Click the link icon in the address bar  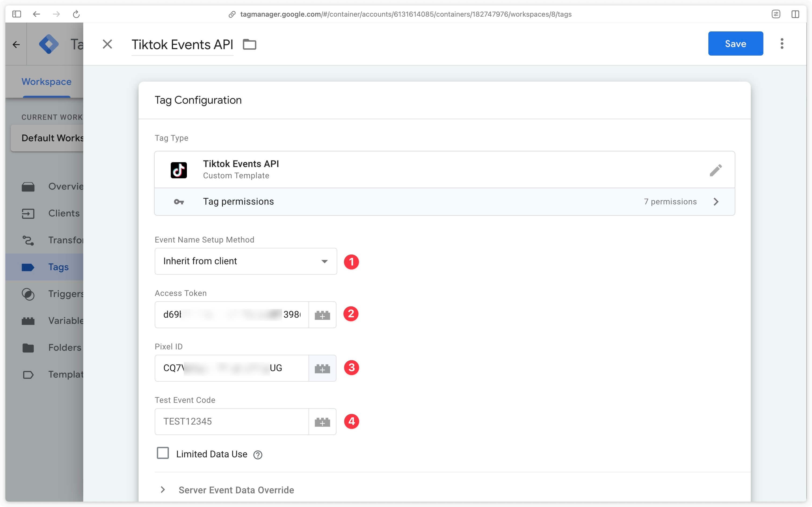pos(232,14)
